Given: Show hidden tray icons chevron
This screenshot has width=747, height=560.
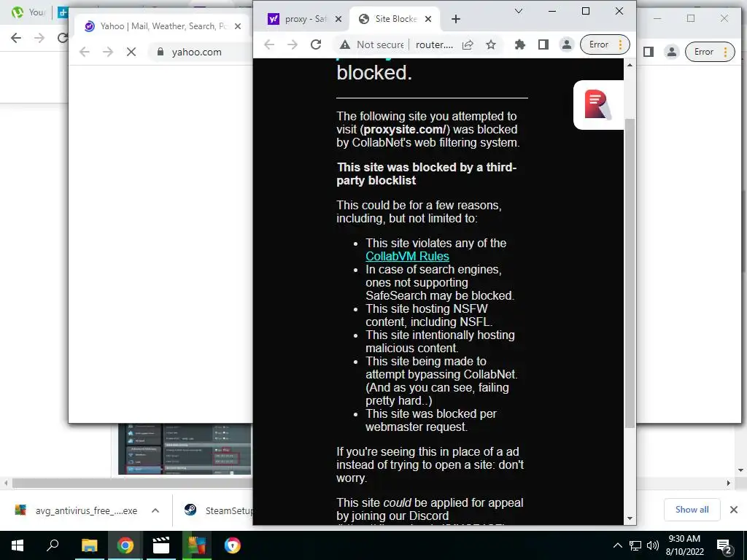Looking at the screenshot, I should pos(617,545).
